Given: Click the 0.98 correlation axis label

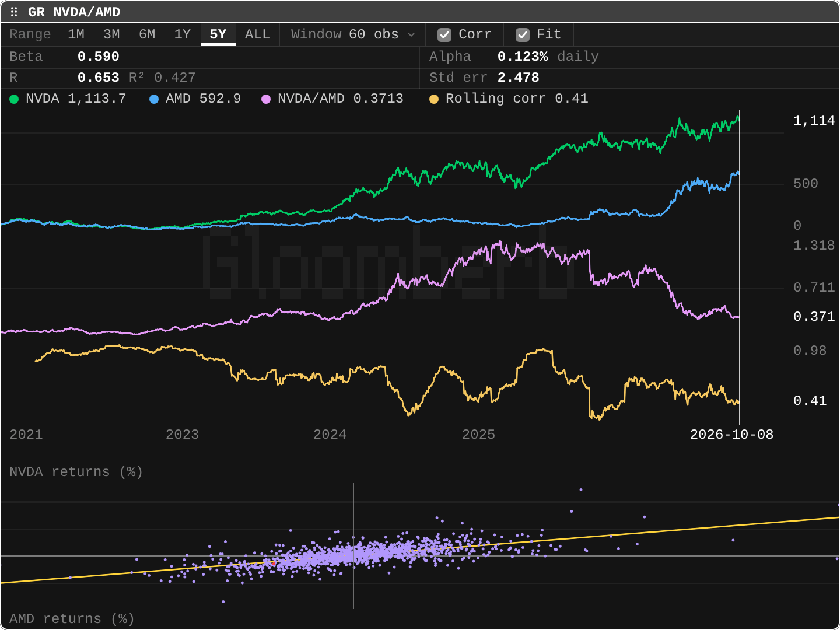Looking at the screenshot, I should tap(810, 351).
